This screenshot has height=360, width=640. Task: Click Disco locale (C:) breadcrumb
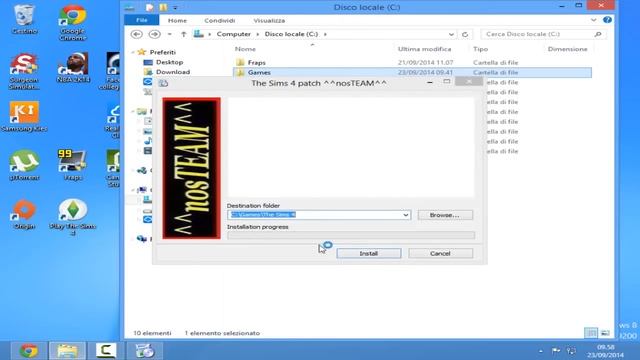point(291,34)
